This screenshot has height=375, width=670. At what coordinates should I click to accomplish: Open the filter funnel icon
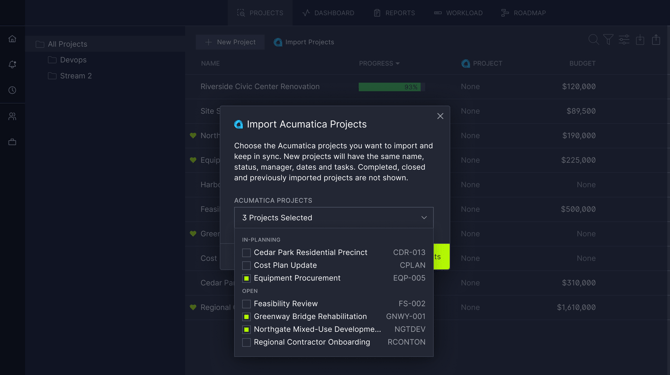click(608, 40)
